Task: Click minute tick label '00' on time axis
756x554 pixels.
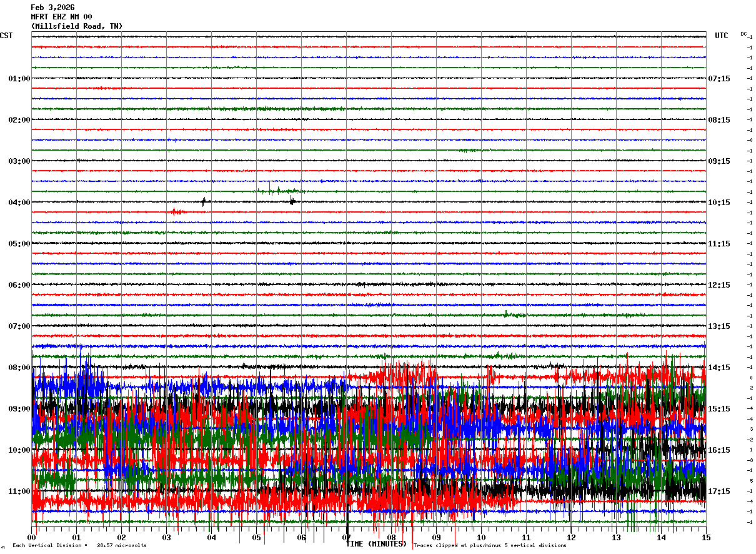Action: pos(32,538)
